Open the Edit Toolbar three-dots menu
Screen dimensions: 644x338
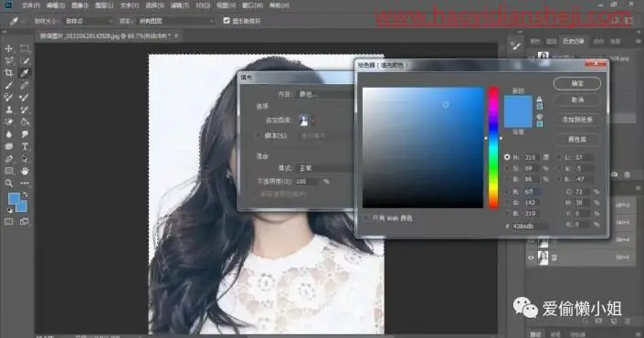[x=25, y=184]
